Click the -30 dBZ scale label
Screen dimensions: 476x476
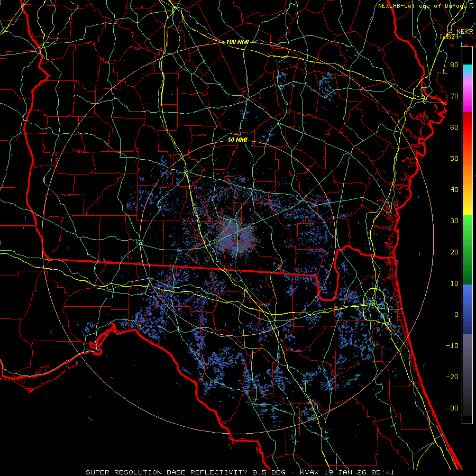452,408
